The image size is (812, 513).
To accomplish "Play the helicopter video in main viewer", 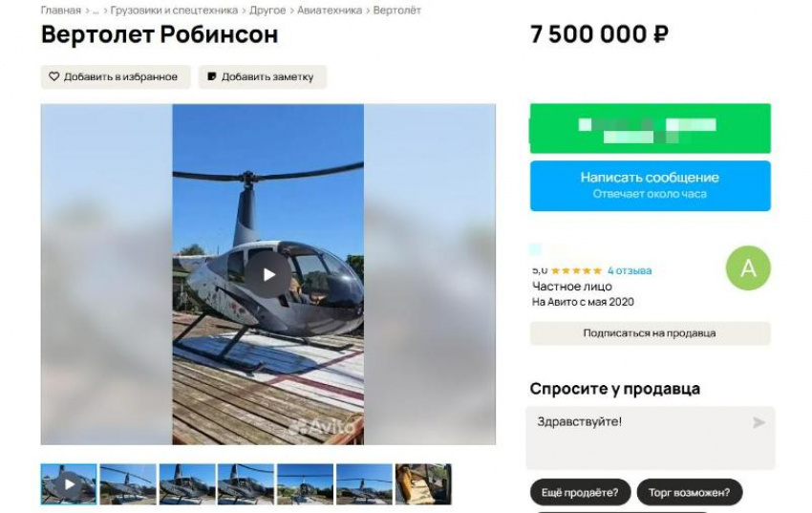I will click(x=268, y=274).
